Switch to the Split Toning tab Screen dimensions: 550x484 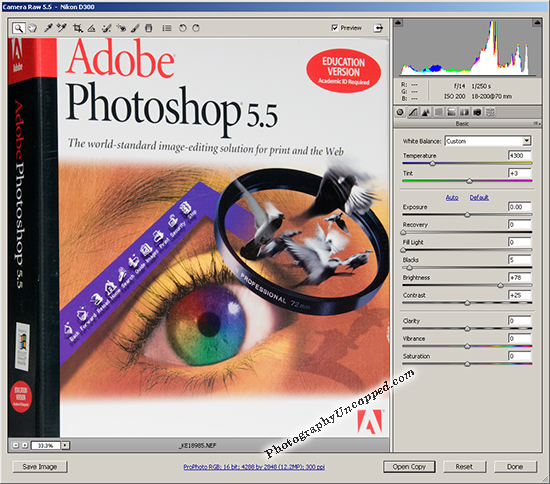click(x=451, y=112)
